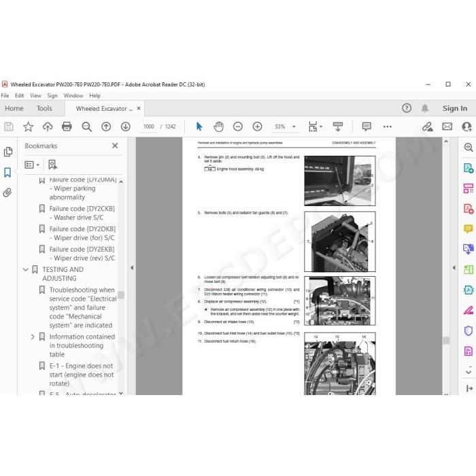The height and width of the screenshot is (476, 476).
Task: Send the file by email envelope icon
Action: [x=447, y=126]
